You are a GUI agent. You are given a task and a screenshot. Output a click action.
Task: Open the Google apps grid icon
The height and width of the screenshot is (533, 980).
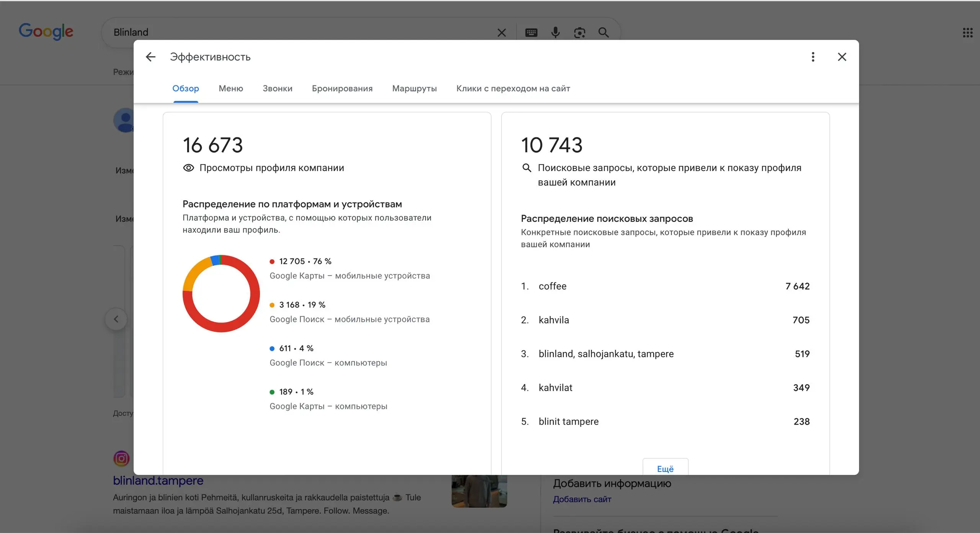[x=967, y=33]
